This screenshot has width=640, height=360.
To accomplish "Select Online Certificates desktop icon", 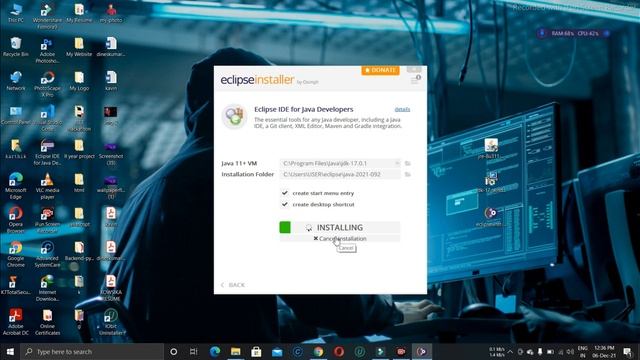I will point(47,322).
